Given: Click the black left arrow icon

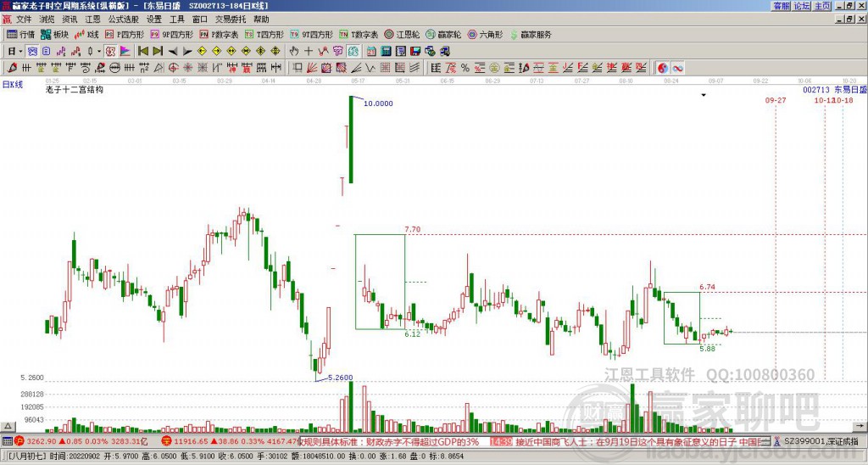Looking at the screenshot, I should [x=173, y=52].
